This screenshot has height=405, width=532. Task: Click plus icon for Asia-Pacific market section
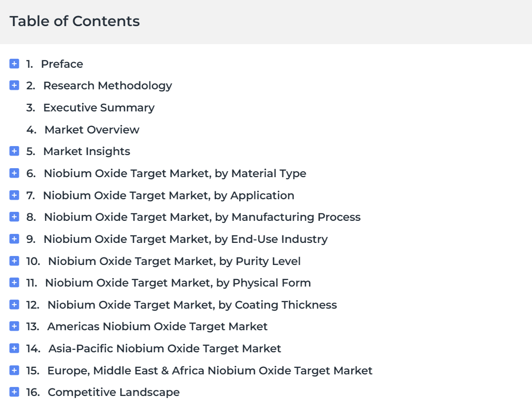[x=14, y=348]
